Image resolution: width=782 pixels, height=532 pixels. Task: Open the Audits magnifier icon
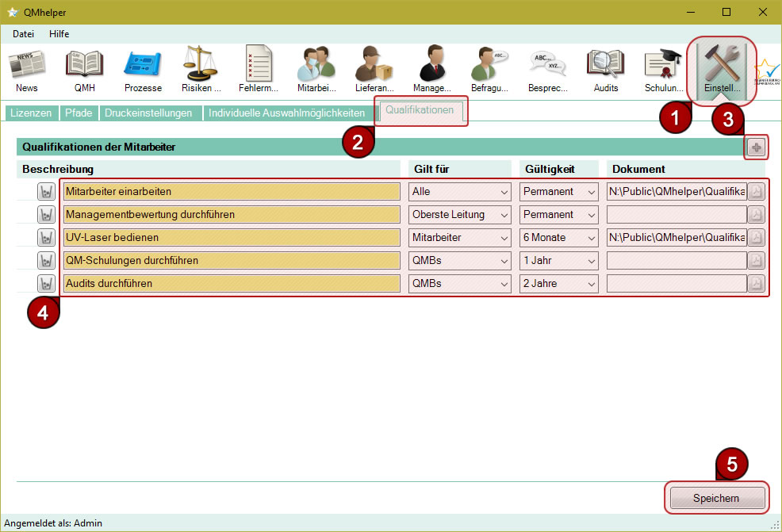[606, 69]
